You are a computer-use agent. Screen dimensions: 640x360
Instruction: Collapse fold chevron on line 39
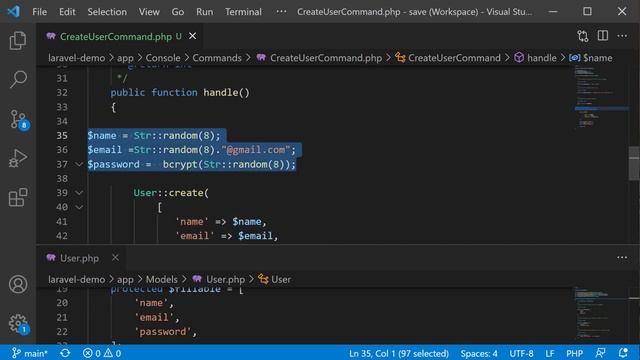pyautogui.click(x=79, y=193)
